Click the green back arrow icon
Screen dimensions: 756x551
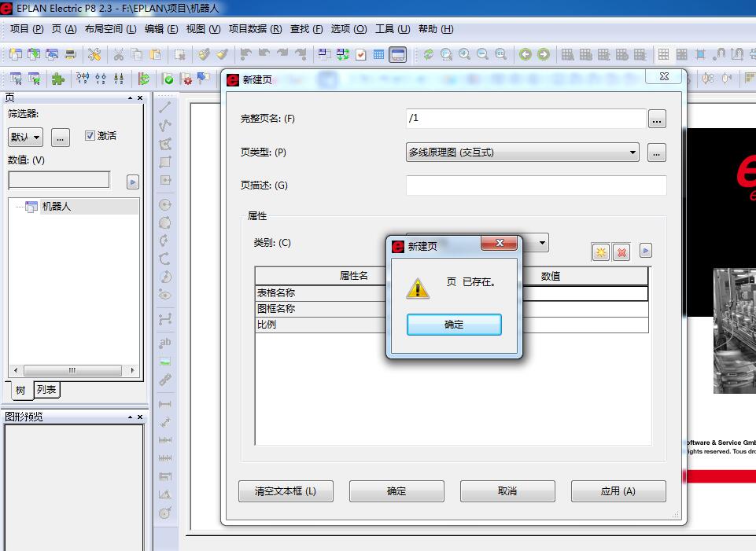coord(525,54)
